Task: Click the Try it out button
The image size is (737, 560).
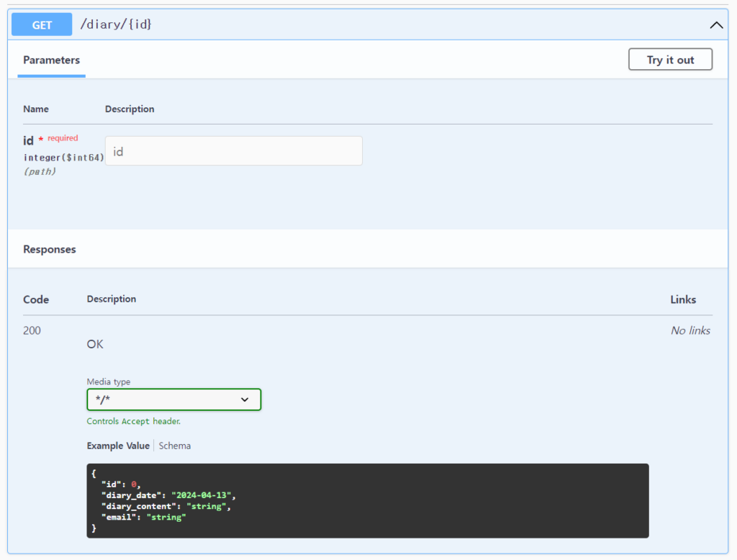Action: [670, 60]
